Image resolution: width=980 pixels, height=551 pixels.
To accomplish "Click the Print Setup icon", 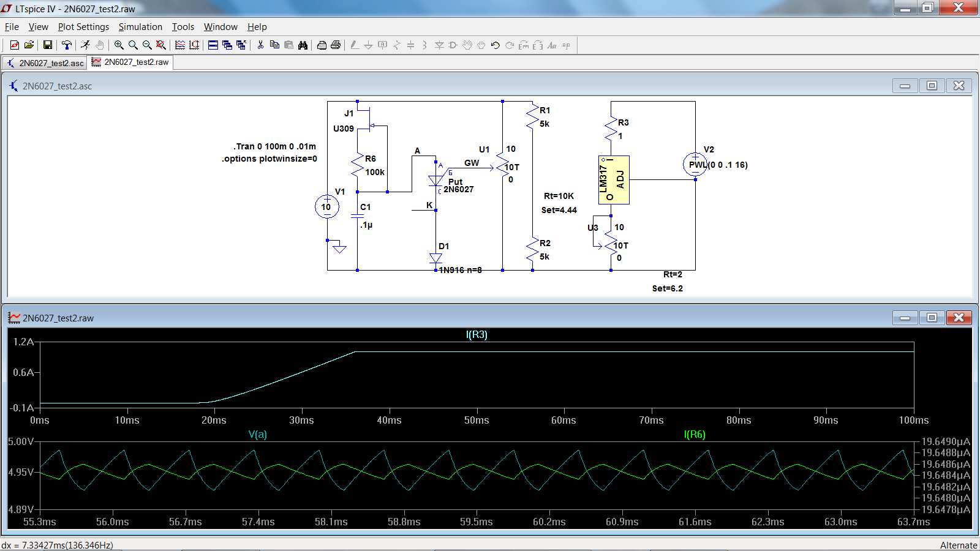I will click(x=322, y=45).
